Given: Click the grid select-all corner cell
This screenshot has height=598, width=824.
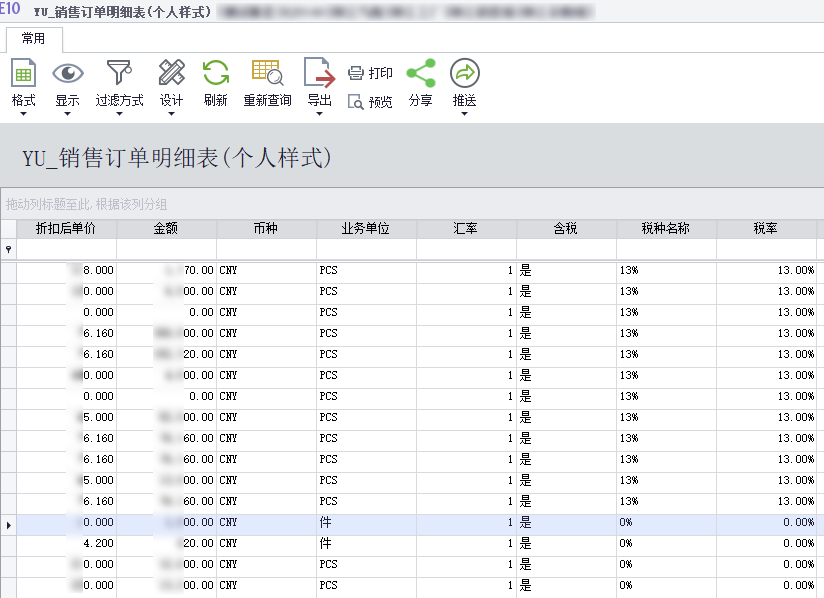Looking at the screenshot, I should 8,229.
